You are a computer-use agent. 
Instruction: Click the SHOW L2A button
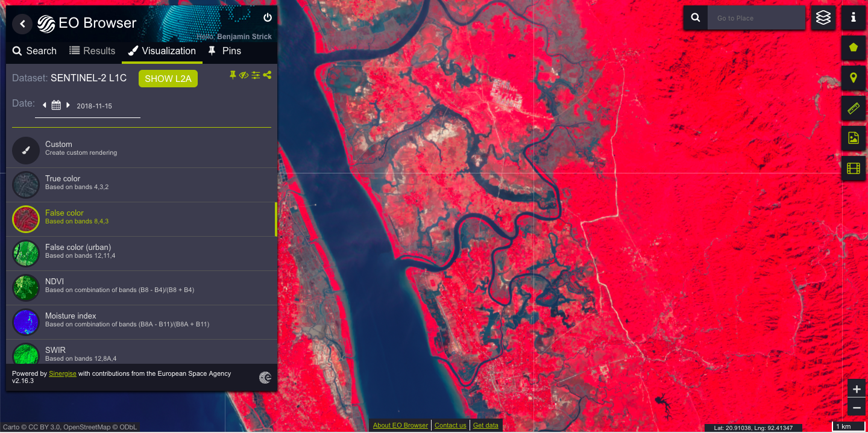click(x=168, y=79)
